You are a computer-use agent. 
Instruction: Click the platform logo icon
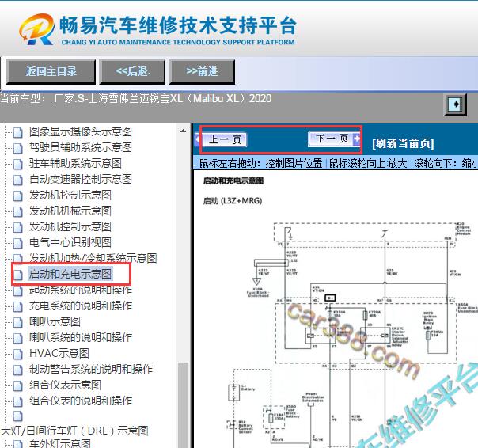[37, 29]
